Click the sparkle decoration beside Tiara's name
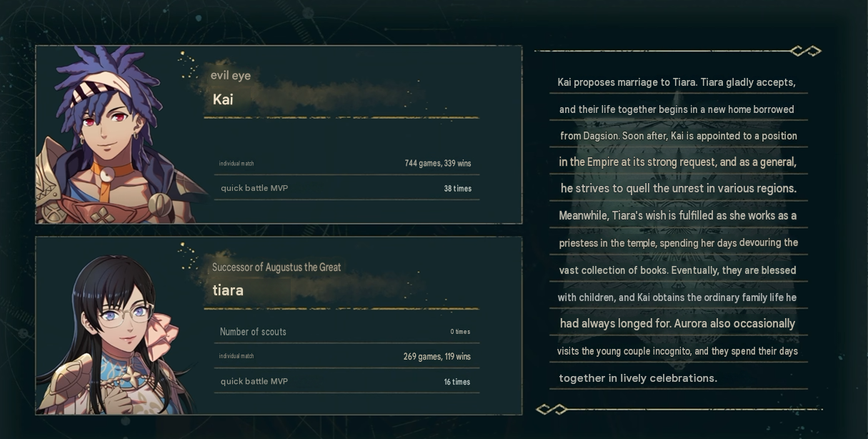 tap(189, 257)
